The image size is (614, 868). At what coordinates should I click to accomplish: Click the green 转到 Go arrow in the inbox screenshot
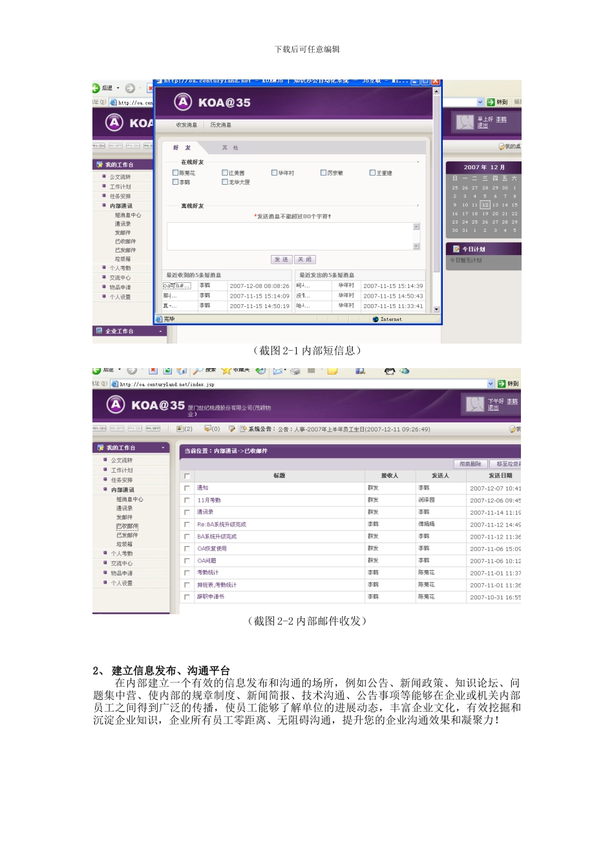point(502,384)
